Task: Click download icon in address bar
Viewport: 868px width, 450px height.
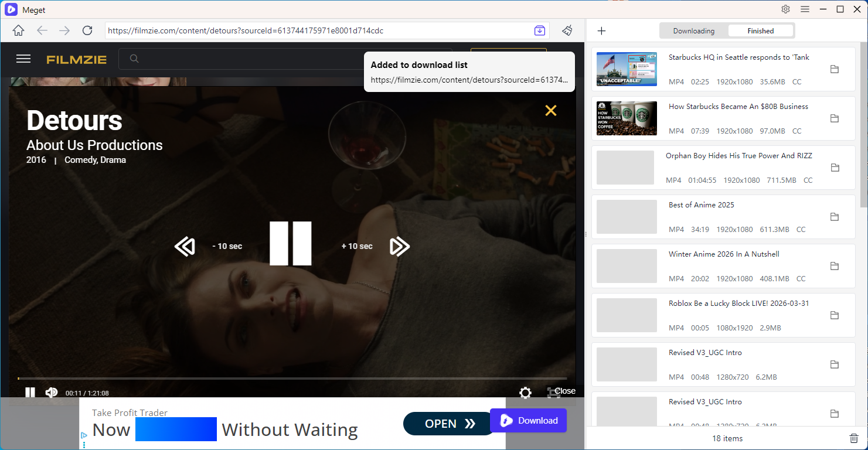Action: point(540,30)
